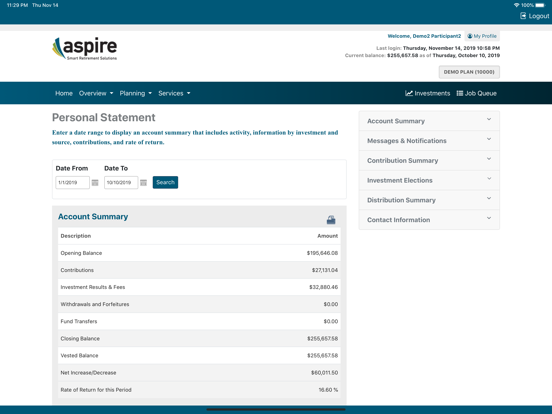
Task: Click the Aspire logo
Action: click(x=84, y=49)
